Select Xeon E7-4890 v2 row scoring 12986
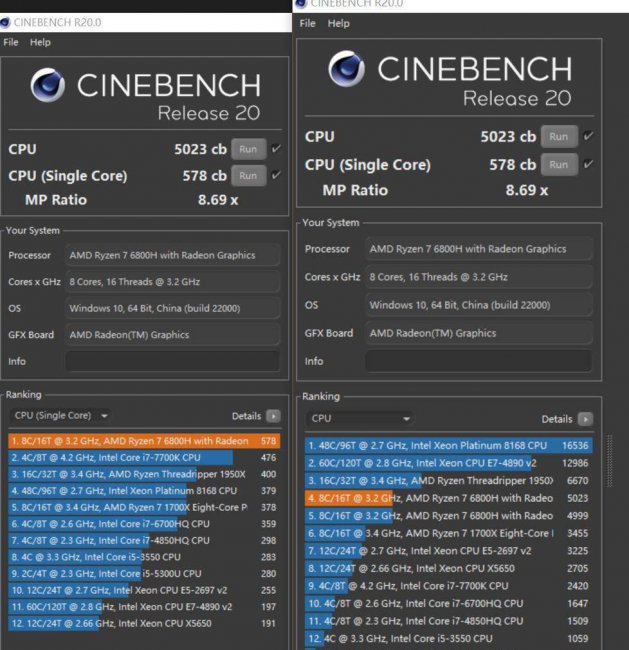629x650 pixels. [449, 463]
